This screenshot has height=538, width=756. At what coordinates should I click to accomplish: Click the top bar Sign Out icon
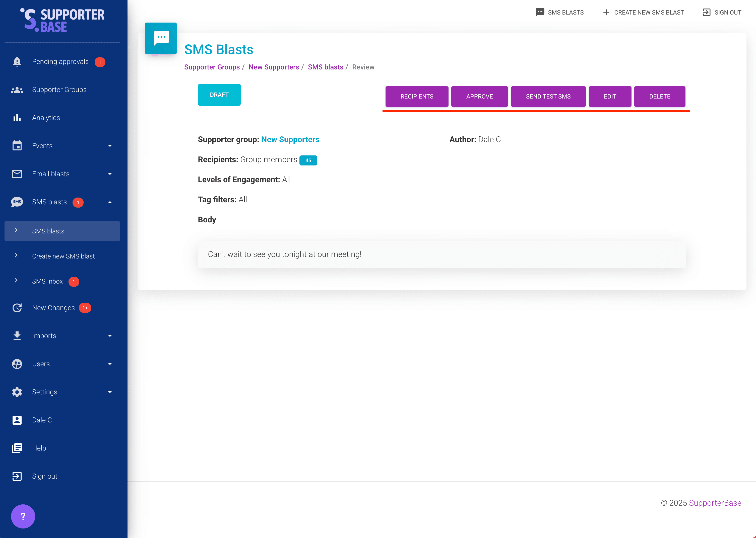point(706,12)
